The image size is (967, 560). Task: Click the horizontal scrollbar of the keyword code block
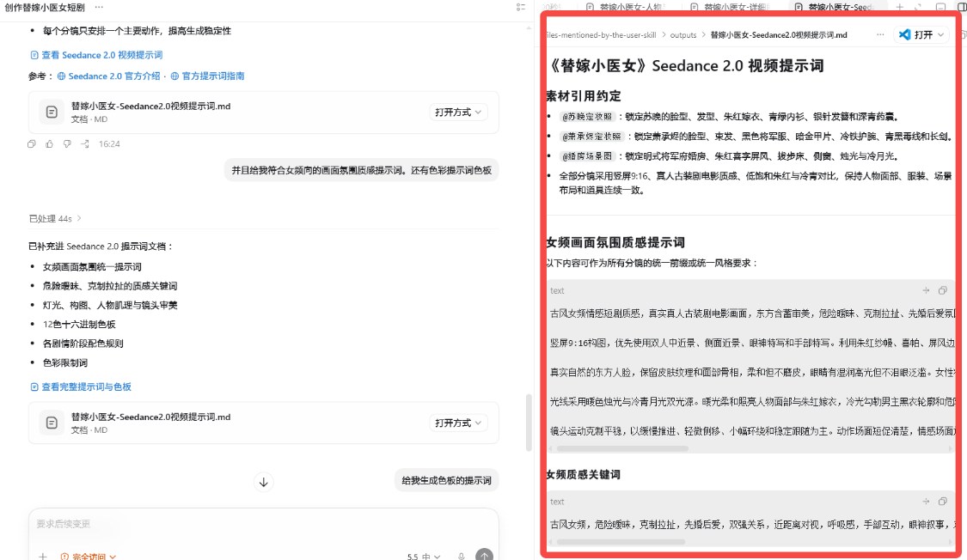621,542
